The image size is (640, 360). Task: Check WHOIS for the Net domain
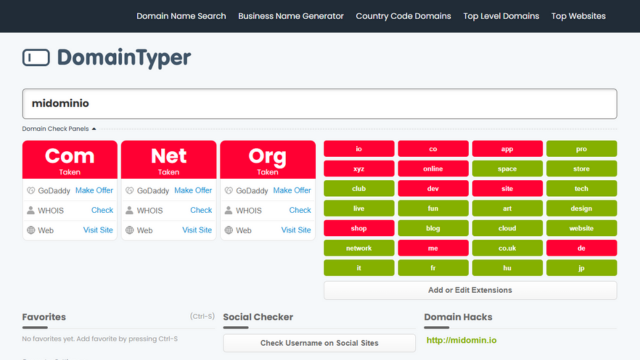pyautogui.click(x=201, y=210)
